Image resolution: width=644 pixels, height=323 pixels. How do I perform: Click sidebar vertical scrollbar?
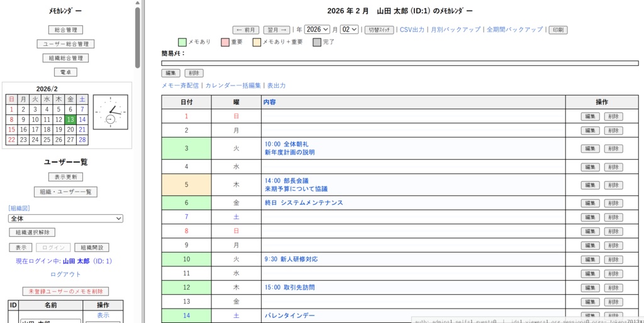[x=138, y=37]
